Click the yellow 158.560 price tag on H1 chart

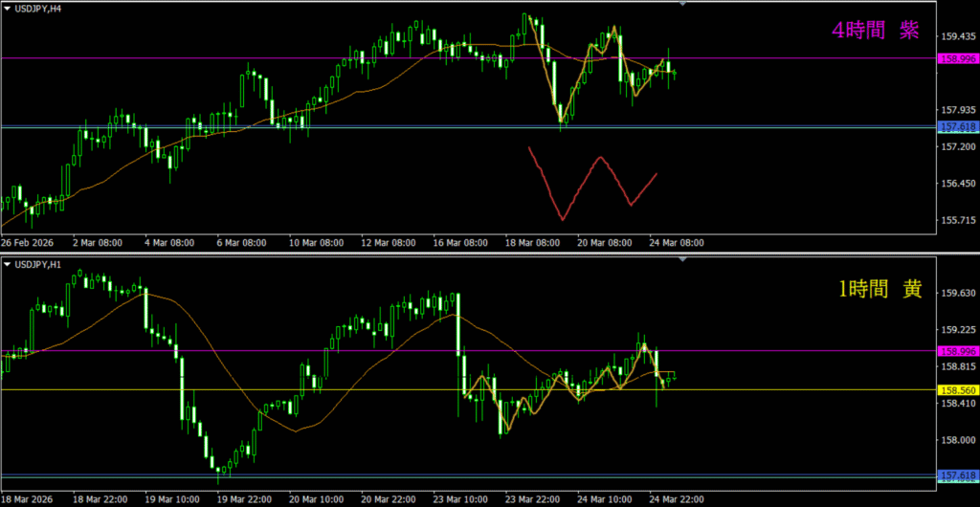coord(958,390)
